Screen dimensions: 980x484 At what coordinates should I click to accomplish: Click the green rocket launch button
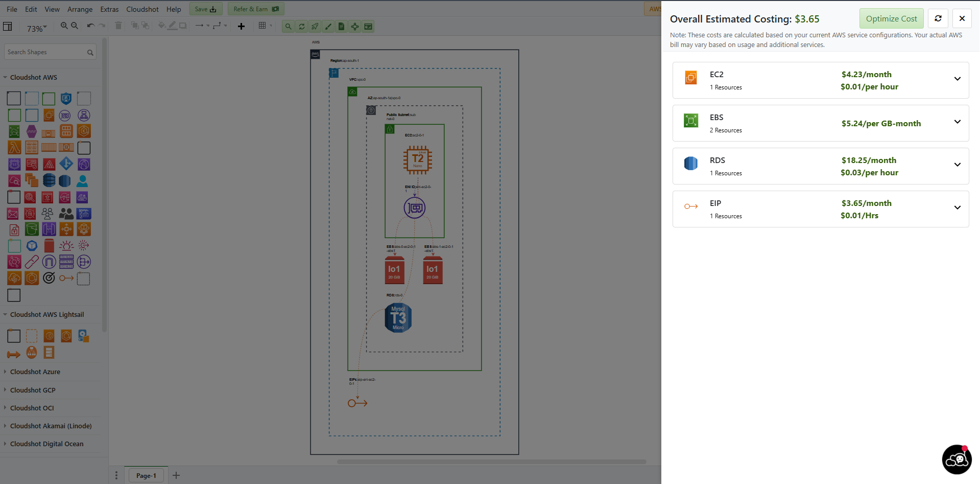click(315, 27)
